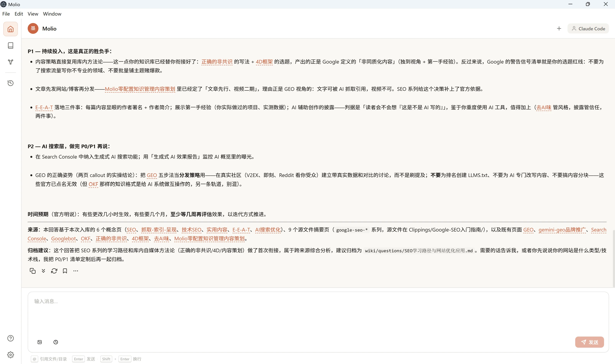Open the Googlebot source link

(64, 239)
